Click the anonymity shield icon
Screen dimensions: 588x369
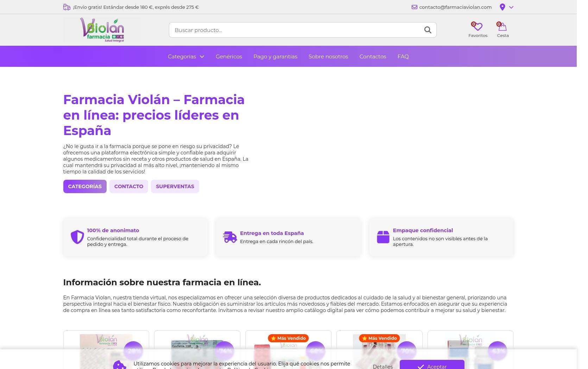click(x=77, y=237)
